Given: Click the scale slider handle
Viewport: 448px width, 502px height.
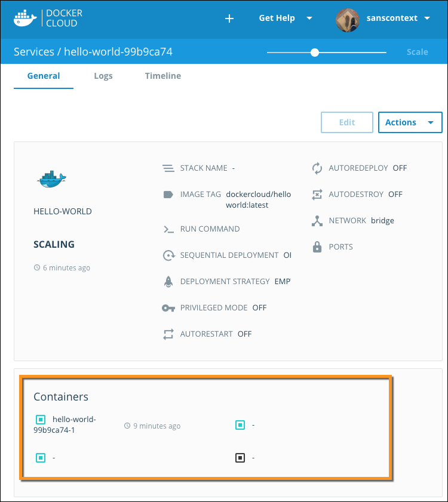Looking at the screenshot, I should [315, 53].
